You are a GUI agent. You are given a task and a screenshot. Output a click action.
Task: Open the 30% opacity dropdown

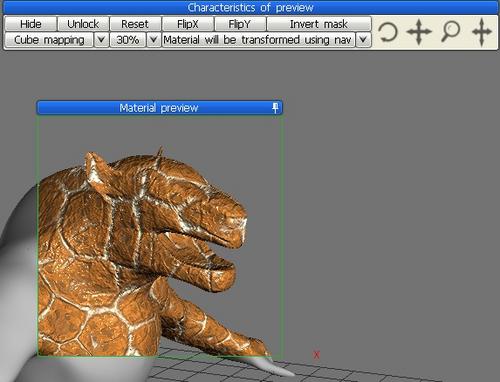pyautogui.click(x=128, y=40)
